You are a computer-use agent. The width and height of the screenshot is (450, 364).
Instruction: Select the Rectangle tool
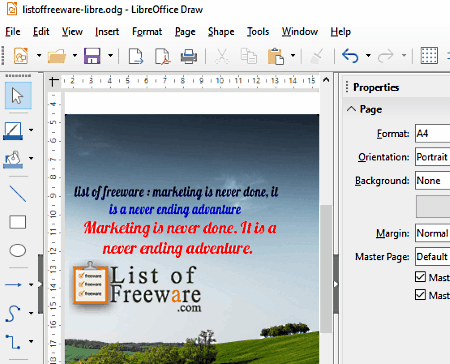(x=18, y=222)
